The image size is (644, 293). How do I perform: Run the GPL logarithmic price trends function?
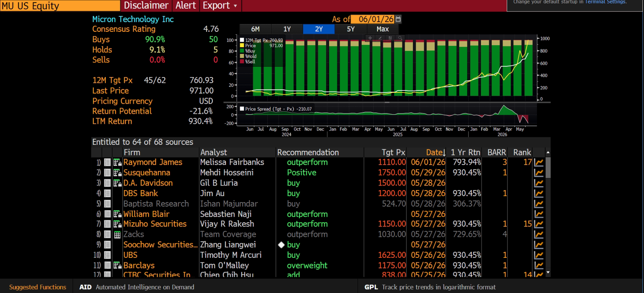tap(430, 287)
